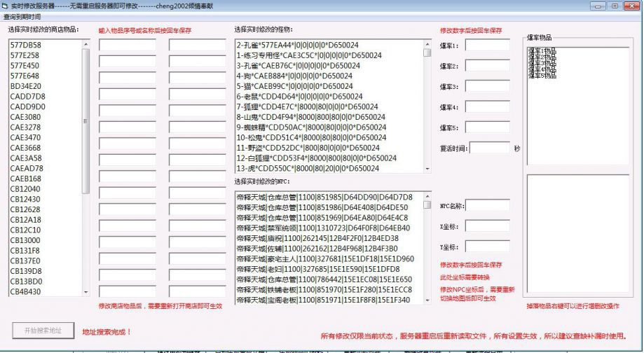Maximize the window from the title bar
The image size is (644, 353).
click(615, 6)
